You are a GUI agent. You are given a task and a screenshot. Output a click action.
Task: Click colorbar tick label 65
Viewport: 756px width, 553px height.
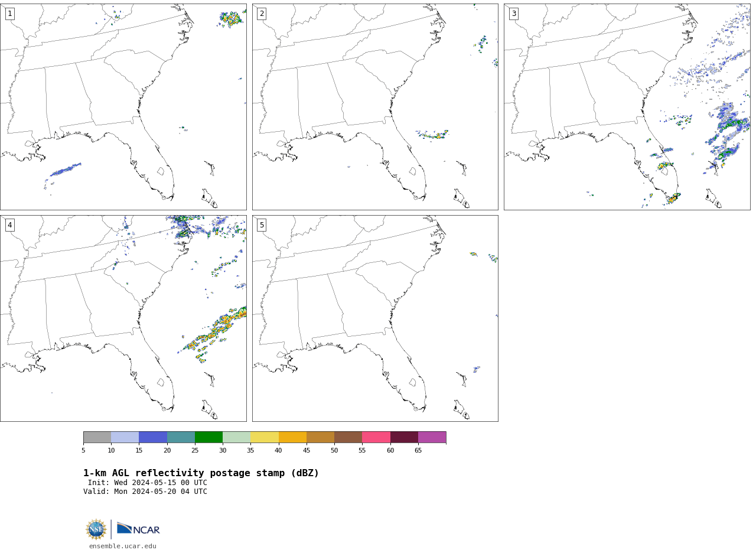(x=418, y=450)
